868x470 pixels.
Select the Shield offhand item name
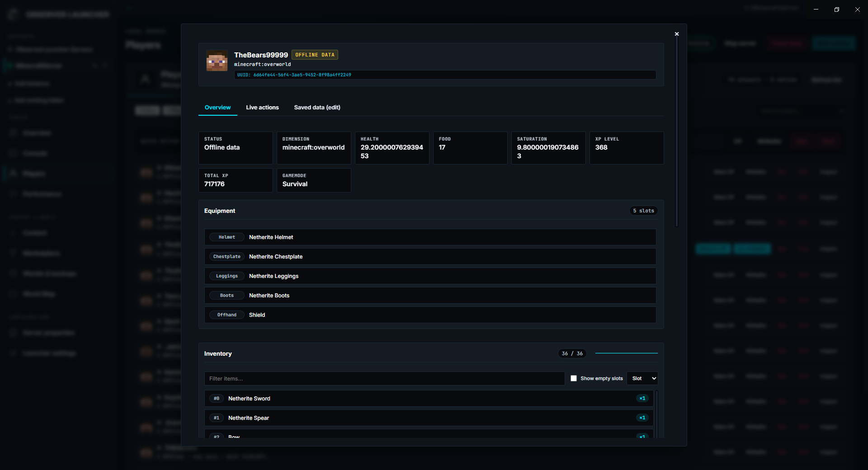(x=257, y=315)
